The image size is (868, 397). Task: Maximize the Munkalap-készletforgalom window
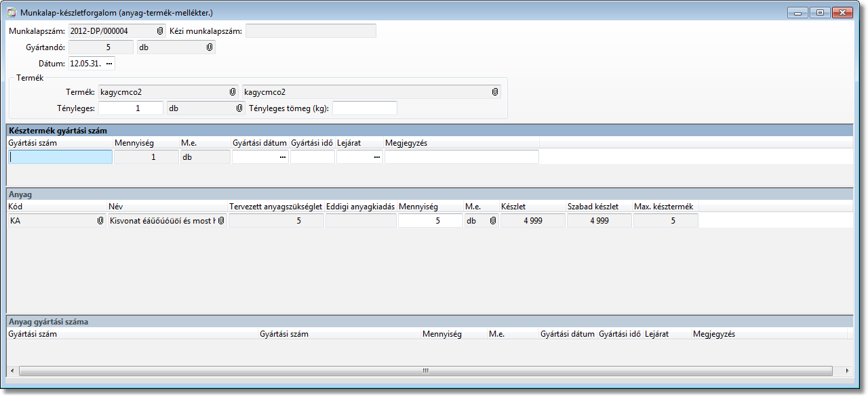819,12
